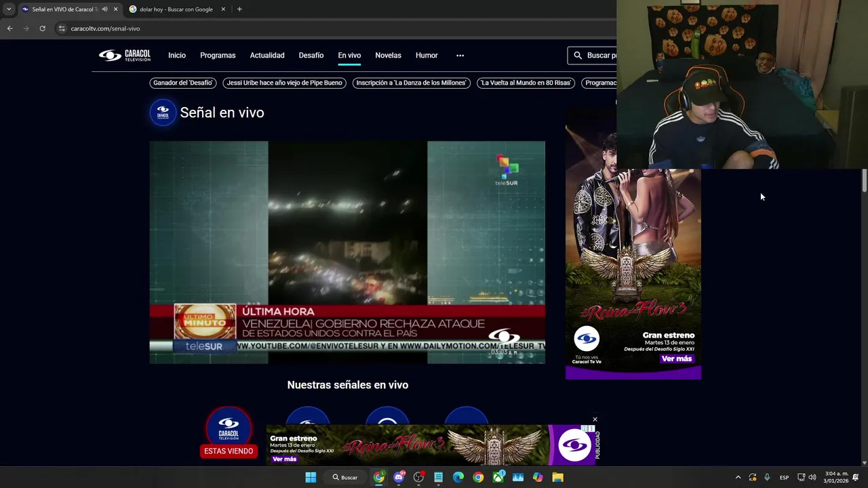Open a new browser tab with plus button
868x488 pixels.
click(x=239, y=9)
